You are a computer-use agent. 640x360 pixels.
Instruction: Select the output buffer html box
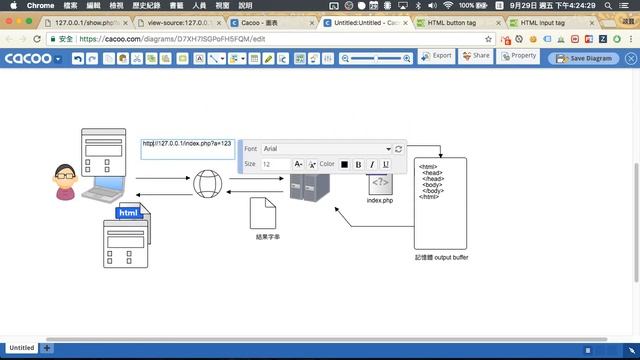[440, 203]
